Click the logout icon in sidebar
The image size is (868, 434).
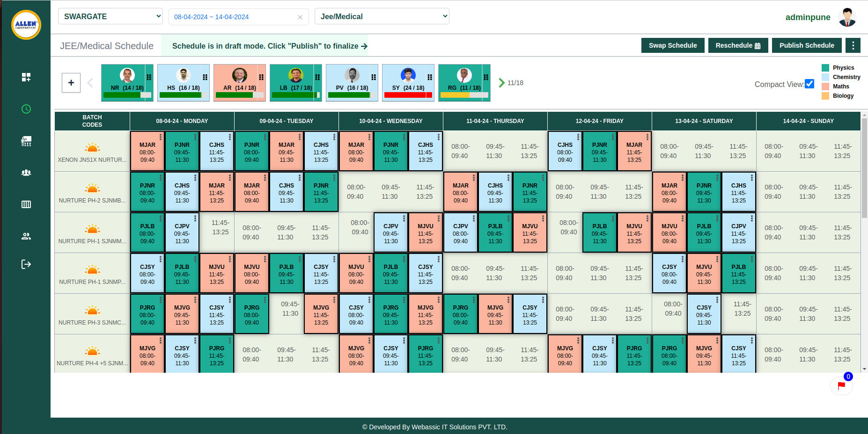(26, 264)
